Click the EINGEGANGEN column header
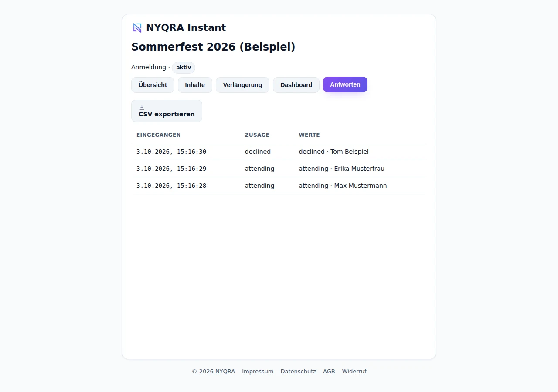Screen dimensions: 558x392 pyautogui.click(x=159, y=135)
